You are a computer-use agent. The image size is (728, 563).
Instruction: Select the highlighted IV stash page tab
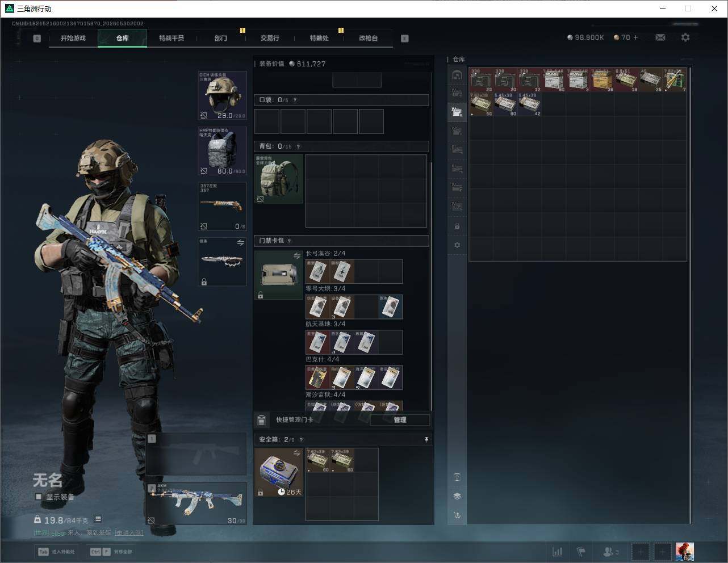pyautogui.click(x=457, y=111)
